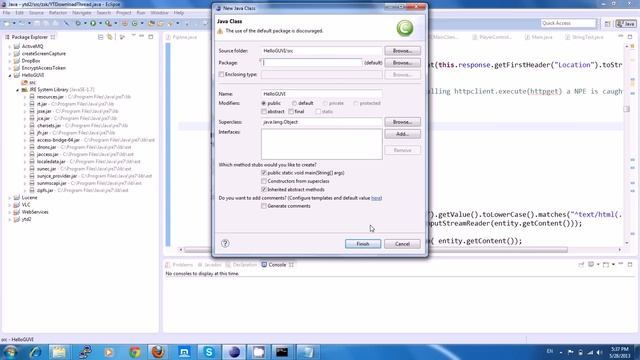Open the Java perspective button
640x360 pixels.
point(626,24)
